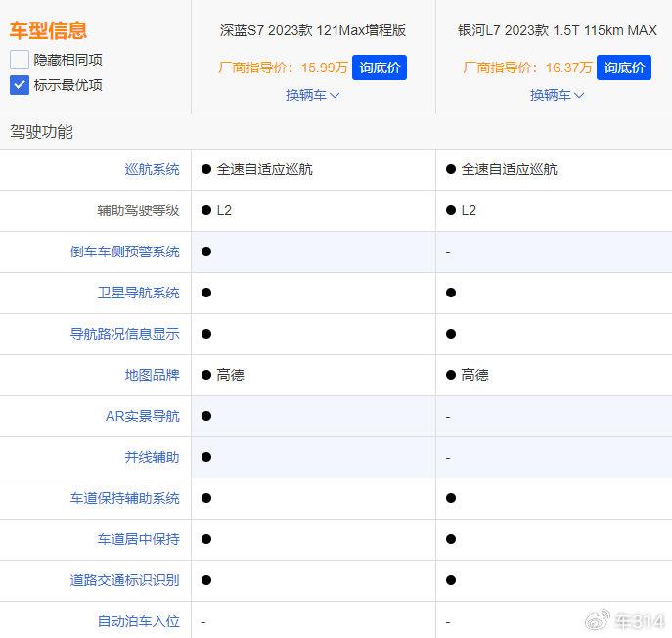Click 银河L7 dot in 卫星导航系统 row
Viewport: 672px width, 638px height.
tap(450, 293)
